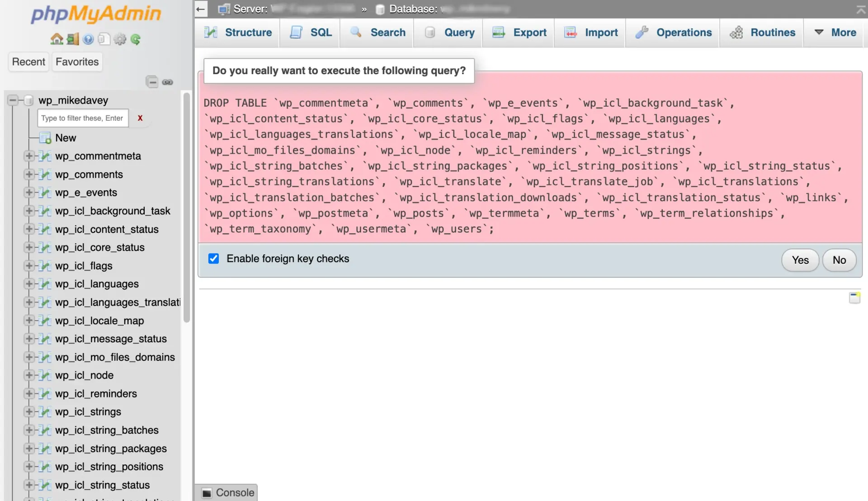Open phpMyAdmin help via question mark icon
The height and width of the screenshot is (501, 868).
point(87,39)
